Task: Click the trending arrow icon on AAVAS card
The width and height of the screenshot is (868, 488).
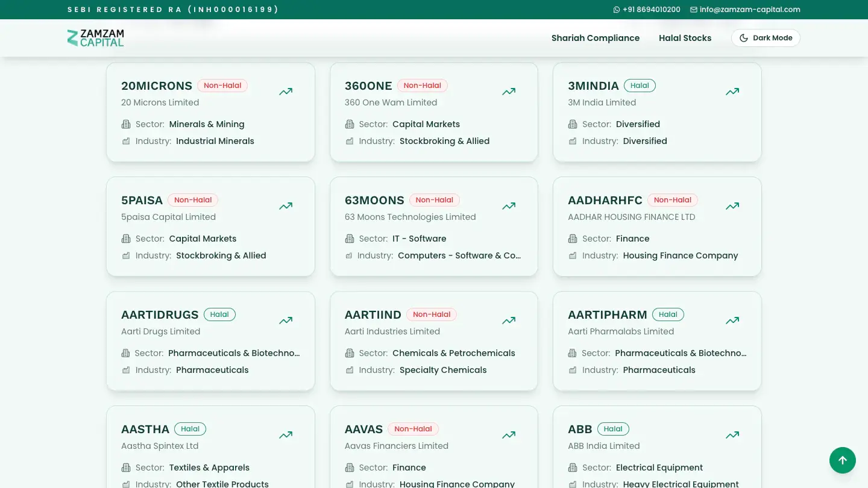Action: pyautogui.click(x=509, y=435)
